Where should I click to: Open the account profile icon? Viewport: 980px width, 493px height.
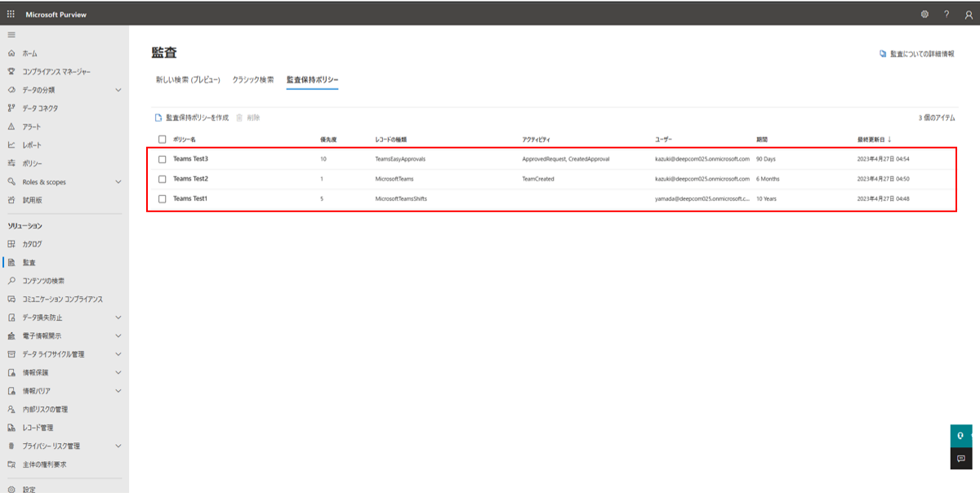click(x=968, y=14)
